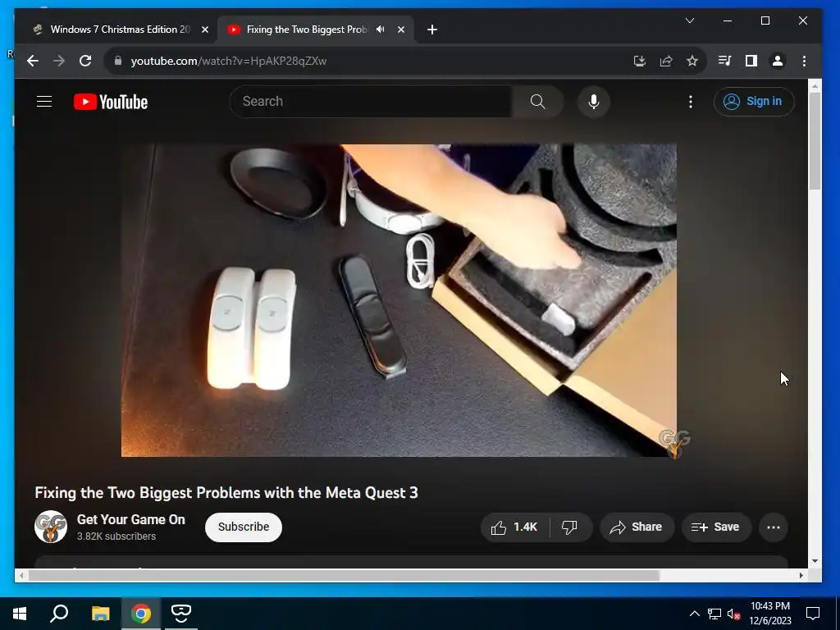
Task: Open Chrome three-dot menu
Action: pos(804,61)
